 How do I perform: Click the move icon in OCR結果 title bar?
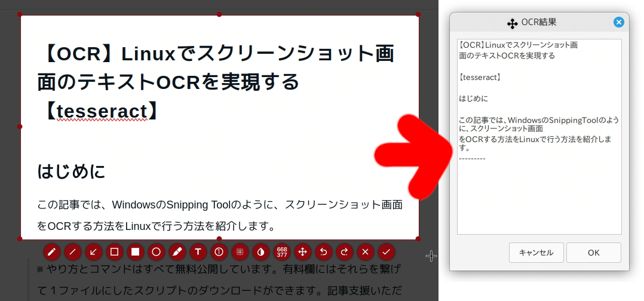point(512,24)
